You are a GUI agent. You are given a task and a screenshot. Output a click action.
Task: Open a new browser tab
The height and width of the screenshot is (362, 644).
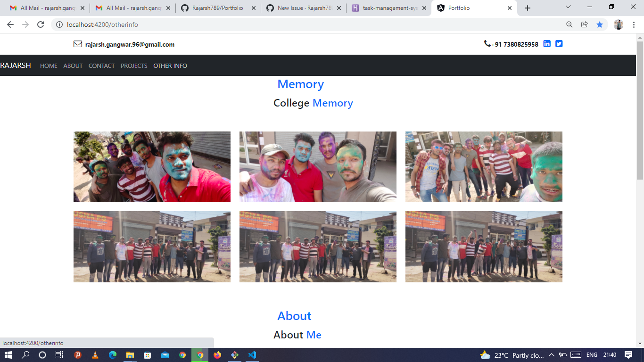click(x=528, y=8)
